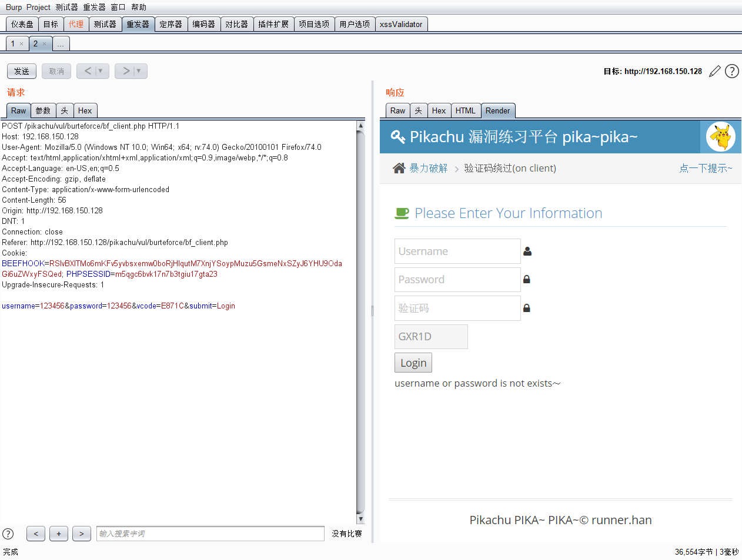Open a new repeater tab with ...
Viewport: 742px width, 560px height.
pyautogui.click(x=61, y=44)
